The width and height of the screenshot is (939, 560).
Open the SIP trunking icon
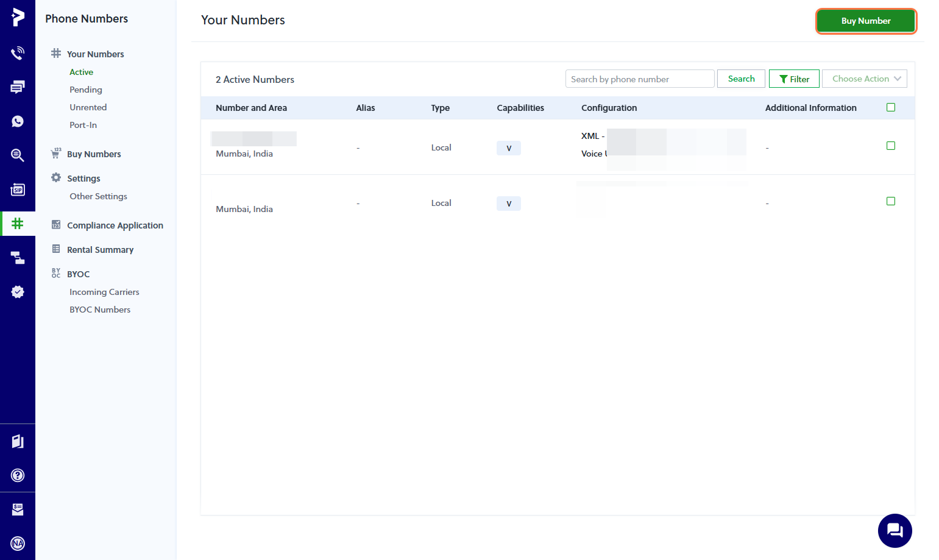click(x=18, y=190)
